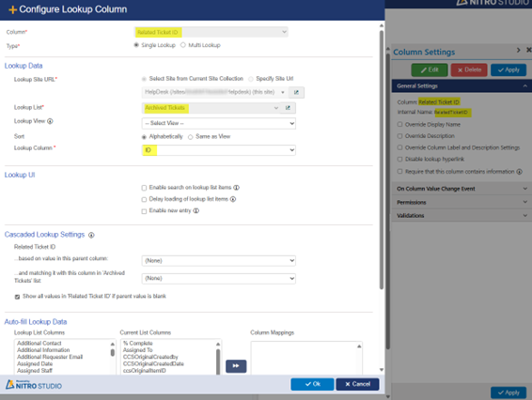This screenshot has height=400, width=532.
Task: Check Disable lookup hyperlink option
Action: tap(400, 159)
